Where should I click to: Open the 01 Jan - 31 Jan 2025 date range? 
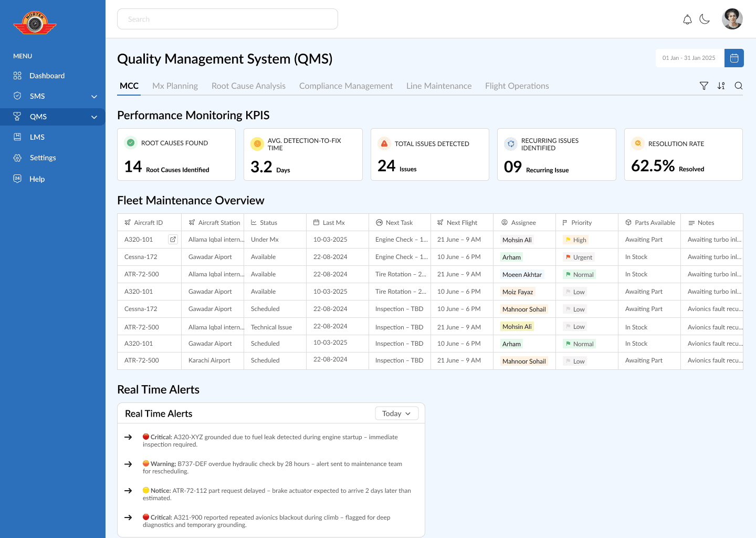(x=690, y=58)
